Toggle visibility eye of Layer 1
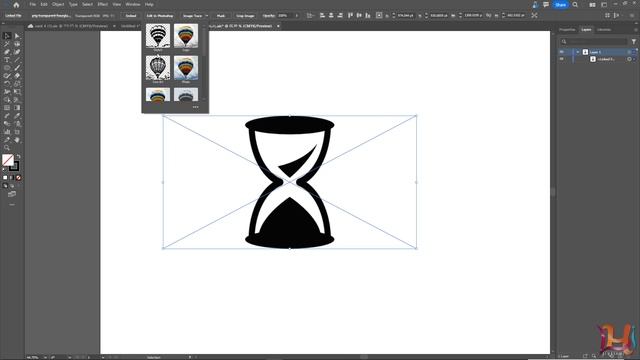 coord(562,52)
